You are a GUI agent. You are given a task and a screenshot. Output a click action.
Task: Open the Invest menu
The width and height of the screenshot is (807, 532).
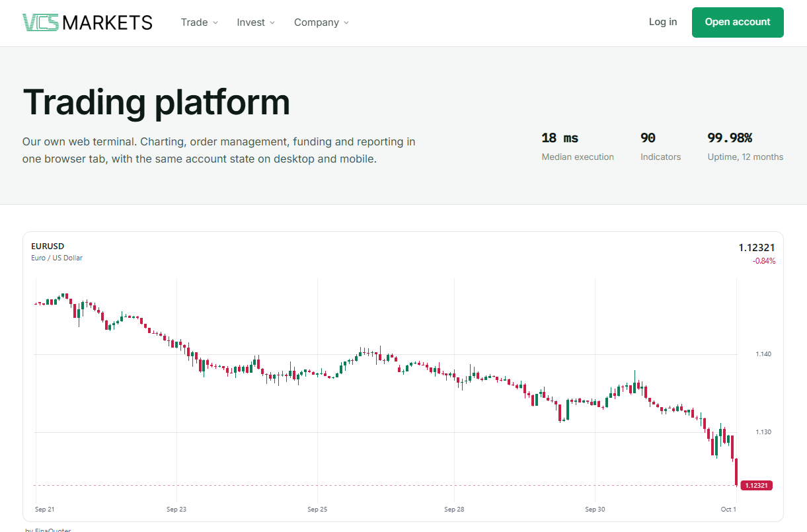(256, 22)
